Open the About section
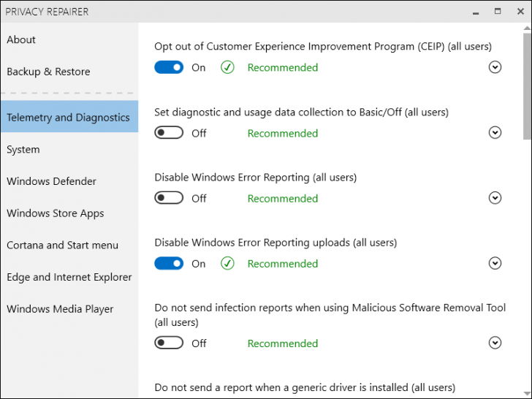This screenshot has width=532, height=399. coord(21,39)
